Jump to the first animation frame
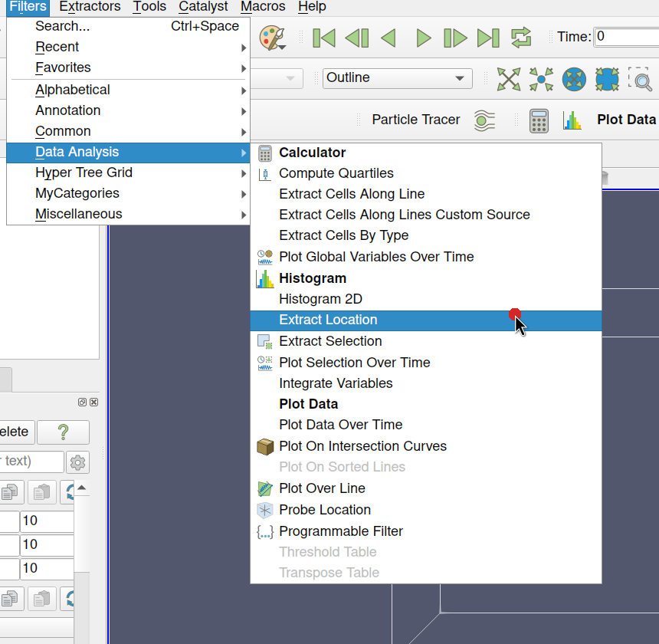This screenshot has height=644, width=659. 324,38
